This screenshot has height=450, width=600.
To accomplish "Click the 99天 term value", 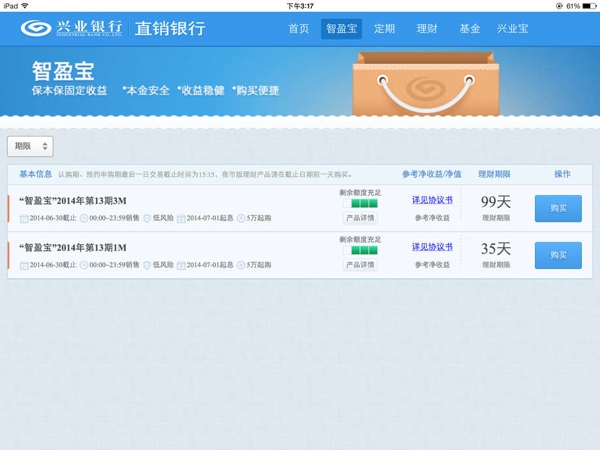I will tap(496, 202).
